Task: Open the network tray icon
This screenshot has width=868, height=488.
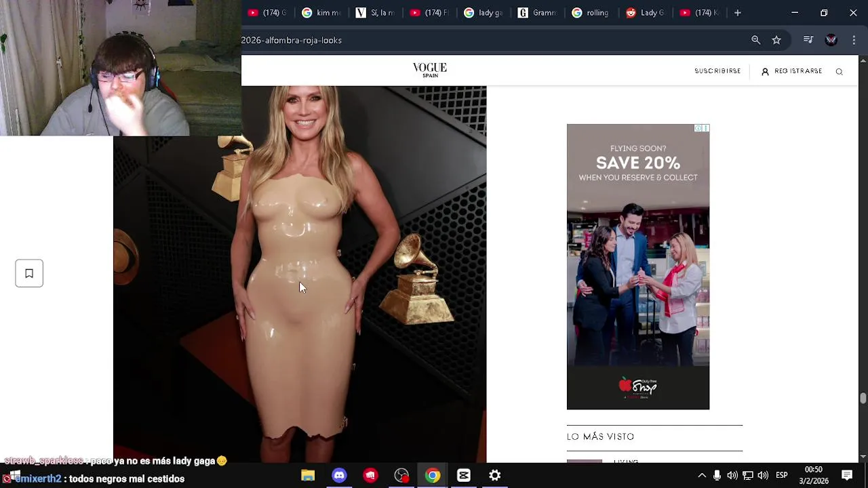Action: [748, 476]
